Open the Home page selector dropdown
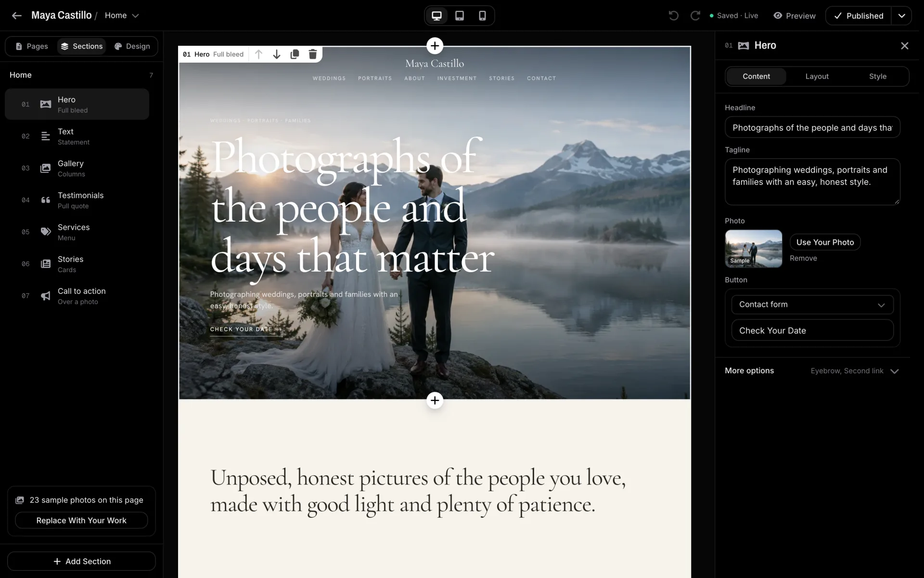 122,15
